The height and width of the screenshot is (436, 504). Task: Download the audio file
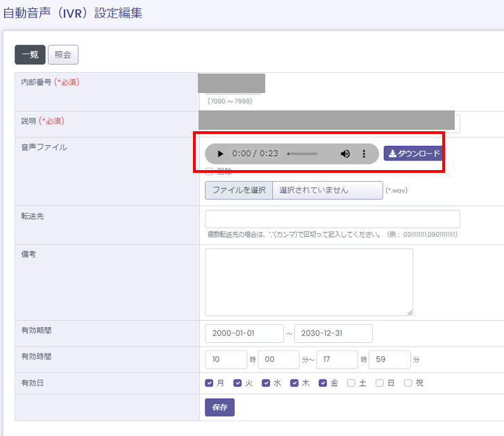point(414,153)
